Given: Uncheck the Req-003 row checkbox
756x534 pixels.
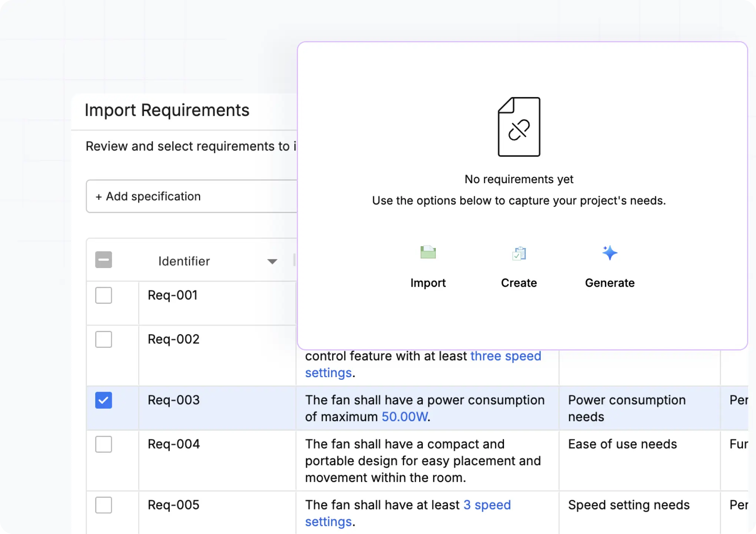Looking at the screenshot, I should pos(104,400).
